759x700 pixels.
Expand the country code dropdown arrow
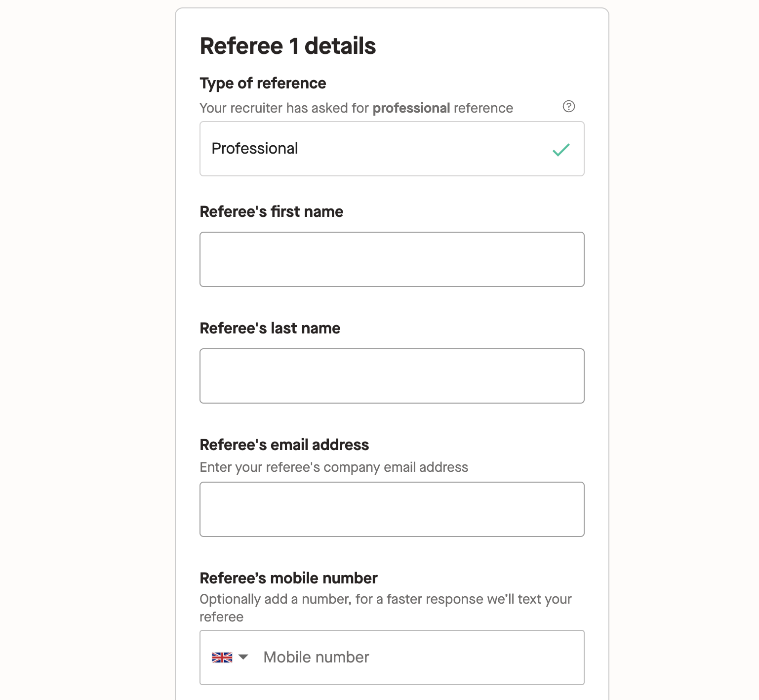coord(243,657)
